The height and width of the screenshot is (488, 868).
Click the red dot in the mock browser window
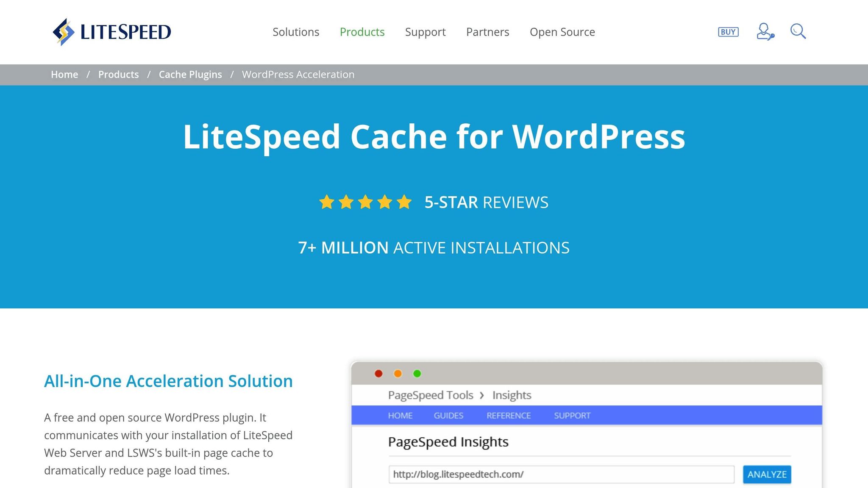[378, 373]
